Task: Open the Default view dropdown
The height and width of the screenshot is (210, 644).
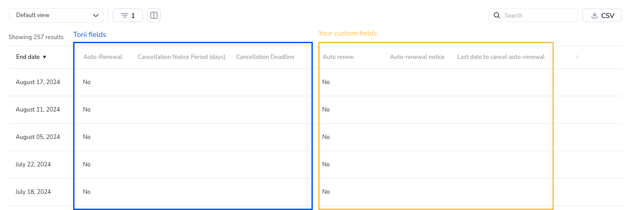Action: [x=56, y=15]
